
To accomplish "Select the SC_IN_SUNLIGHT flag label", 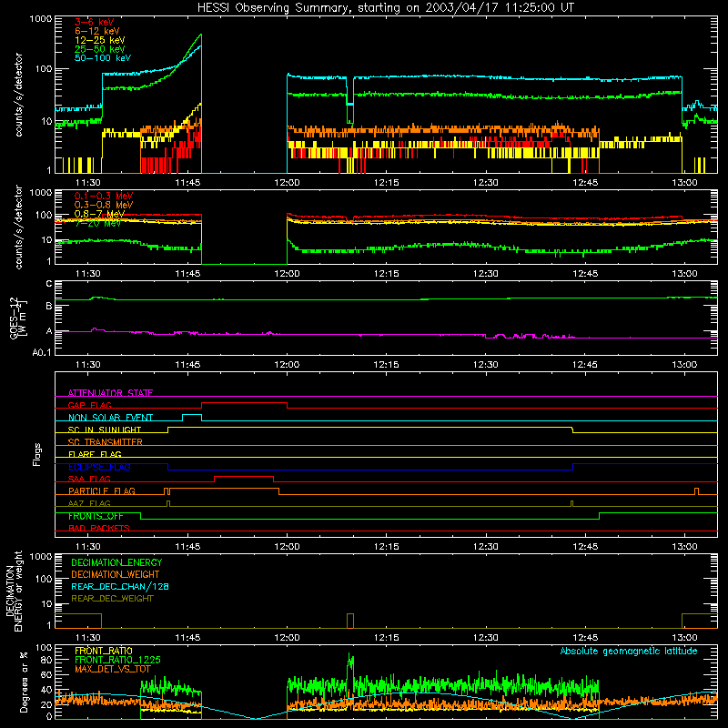I will (105, 430).
